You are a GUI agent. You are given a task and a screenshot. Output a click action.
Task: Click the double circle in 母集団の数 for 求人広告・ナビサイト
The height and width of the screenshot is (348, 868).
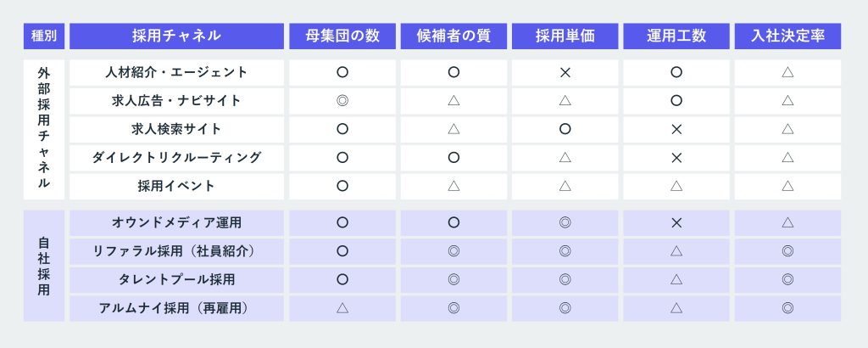point(342,101)
